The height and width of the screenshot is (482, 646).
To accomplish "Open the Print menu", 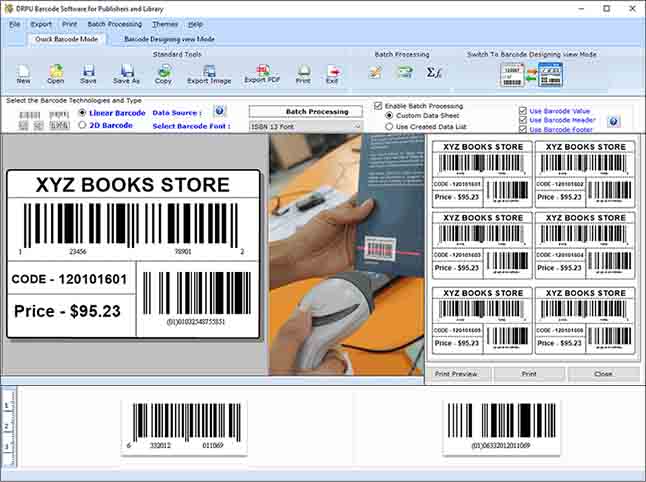I will tap(70, 24).
